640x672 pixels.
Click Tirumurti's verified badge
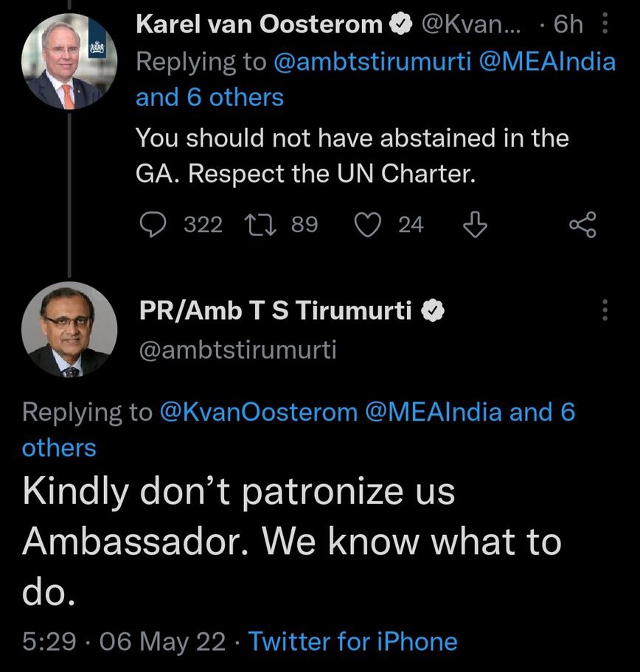pyautogui.click(x=431, y=312)
